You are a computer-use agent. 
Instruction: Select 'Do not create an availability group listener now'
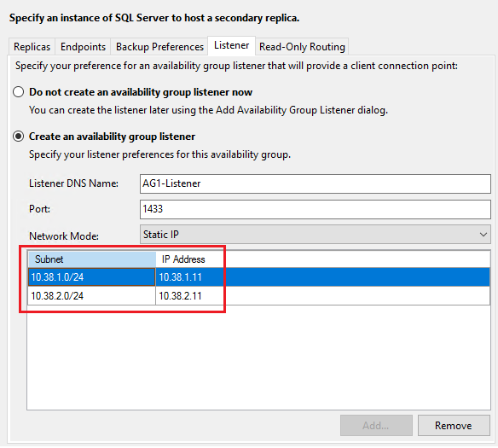(19, 92)
